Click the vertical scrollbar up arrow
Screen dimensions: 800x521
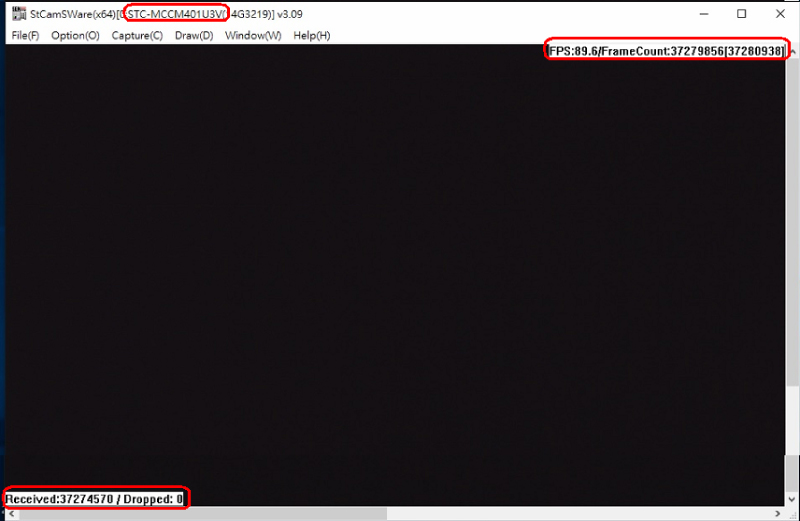(792, 51)
